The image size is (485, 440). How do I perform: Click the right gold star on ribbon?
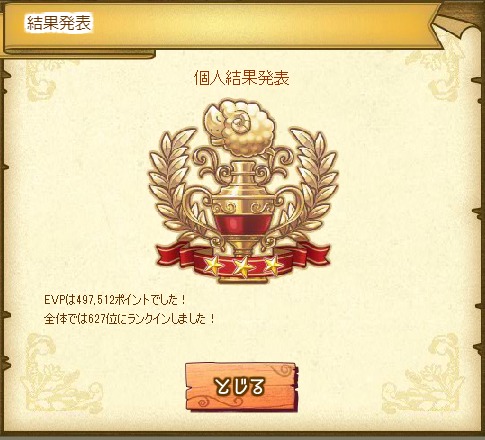(x=273, y=265)
